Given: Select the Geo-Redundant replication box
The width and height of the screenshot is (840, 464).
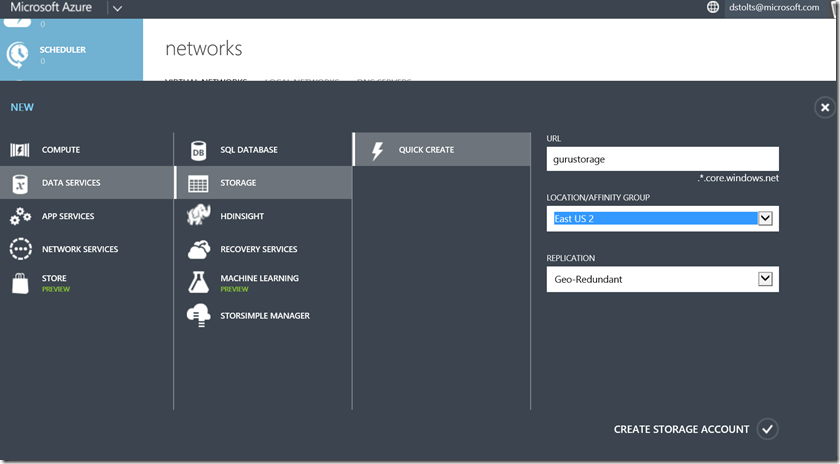Looking at the screenshot, I should point(663,279).
